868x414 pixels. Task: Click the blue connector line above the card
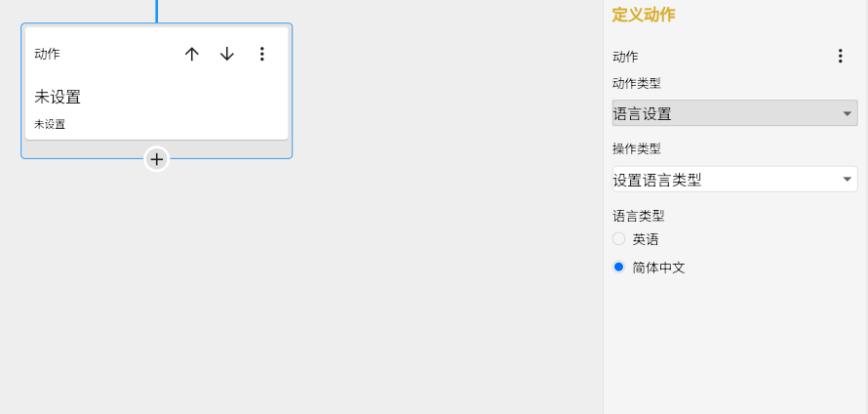[x=156, y=10]
